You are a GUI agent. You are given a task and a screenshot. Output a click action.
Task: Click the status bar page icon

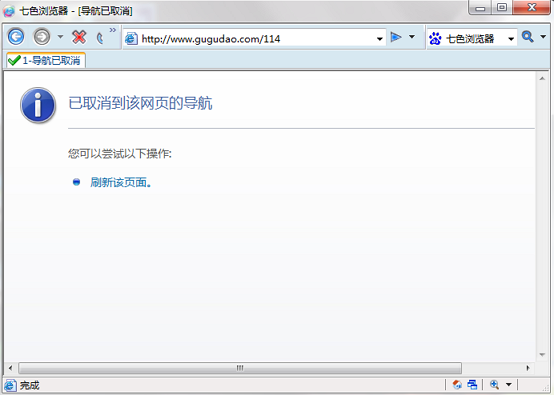(10, 385)
